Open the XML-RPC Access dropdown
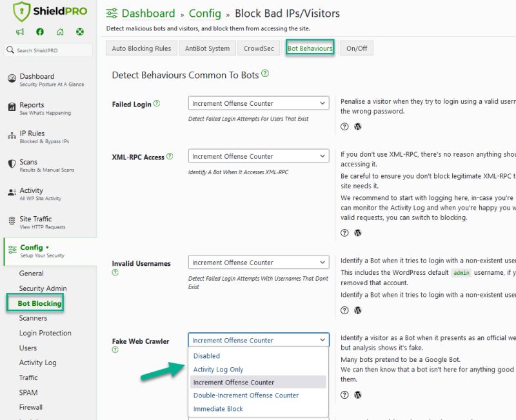This screenshot has height=420, width=516. (x=259, y=156)
